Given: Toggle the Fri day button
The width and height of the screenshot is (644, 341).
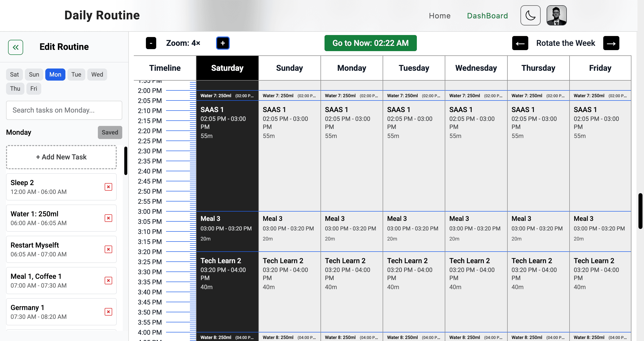Looking at the screenshot, I should point(34,88).
